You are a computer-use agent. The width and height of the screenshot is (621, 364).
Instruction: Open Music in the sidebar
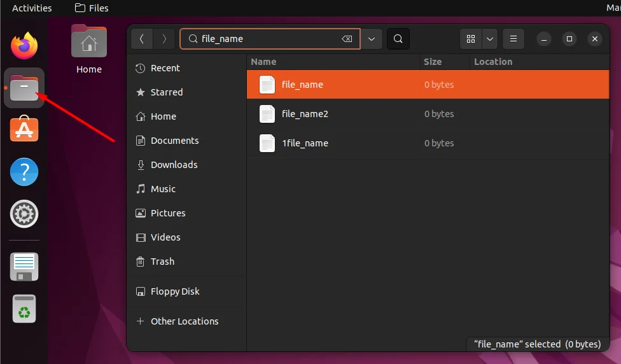tap(186, 189)
